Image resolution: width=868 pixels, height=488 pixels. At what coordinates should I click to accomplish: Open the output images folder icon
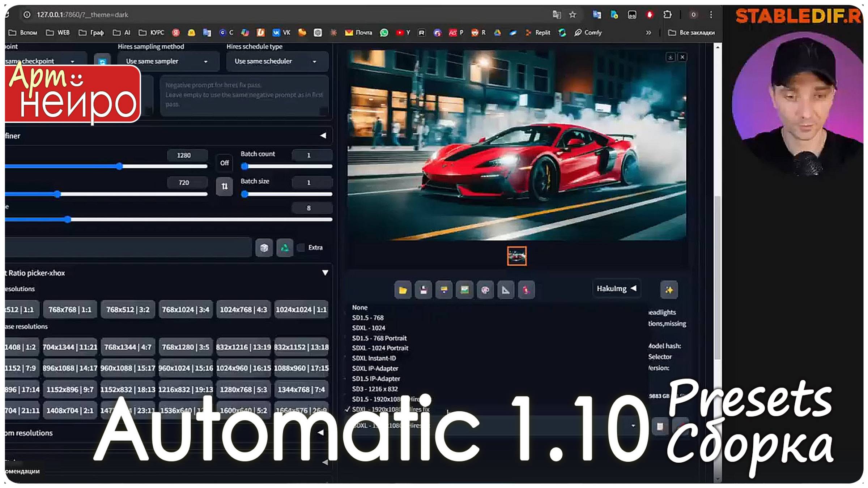pyautogui.click(x=403, y=290)
